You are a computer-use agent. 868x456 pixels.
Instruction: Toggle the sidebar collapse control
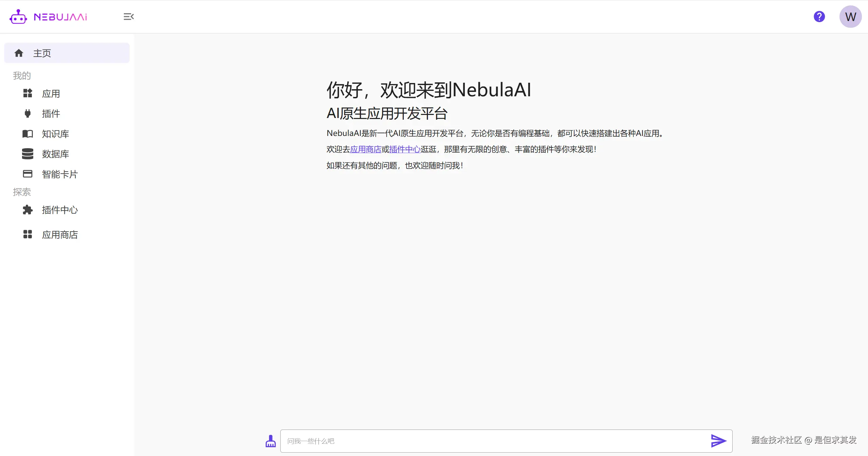tap(128, 16)
